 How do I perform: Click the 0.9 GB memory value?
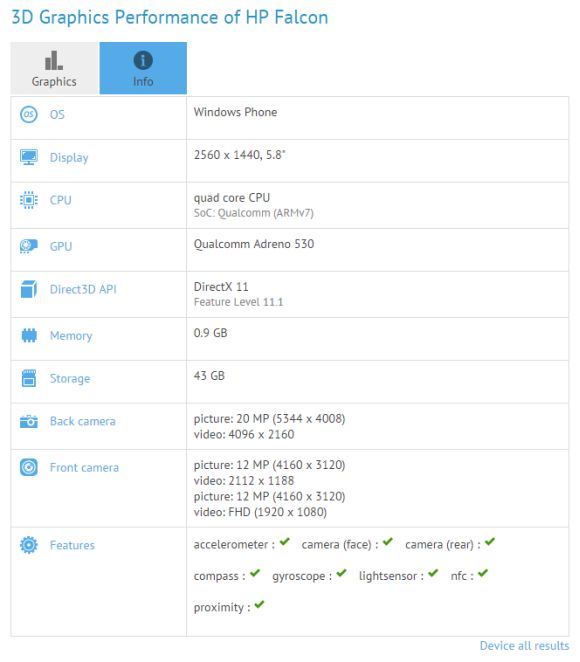(210, 333)
